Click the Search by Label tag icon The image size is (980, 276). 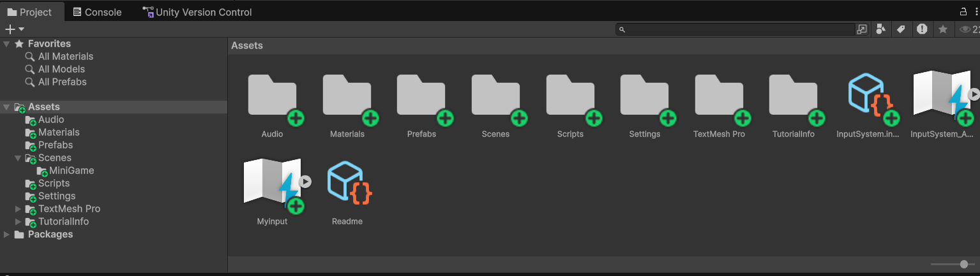pos(901,29)
